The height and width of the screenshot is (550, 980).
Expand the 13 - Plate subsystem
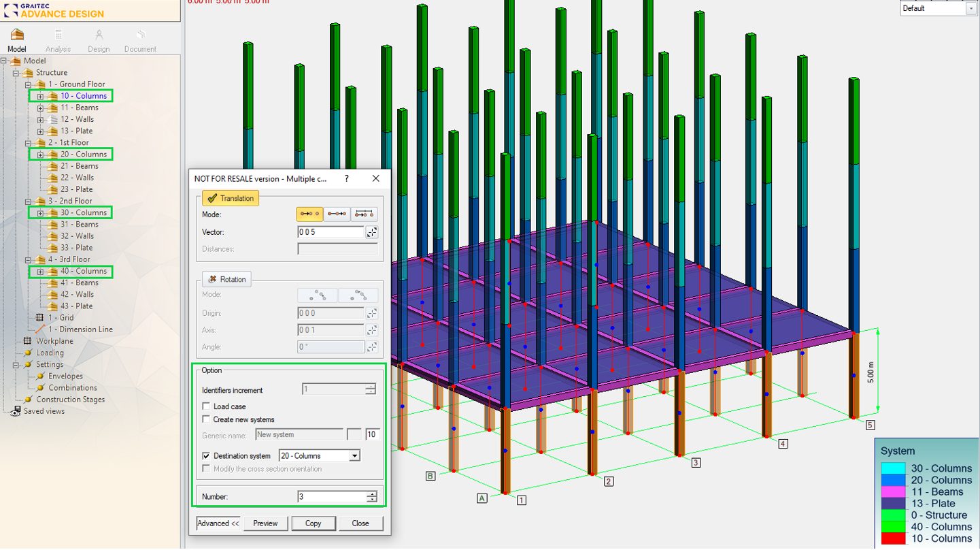(x=40, y=131)
